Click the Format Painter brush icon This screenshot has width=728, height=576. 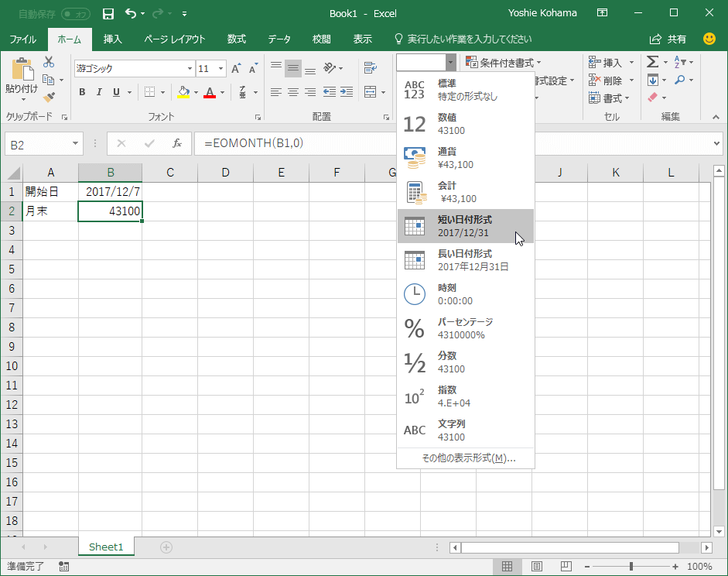tap(49, 97)
